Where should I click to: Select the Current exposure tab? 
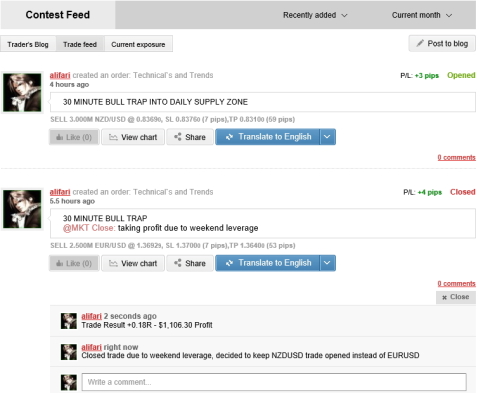tap(138, 44)
